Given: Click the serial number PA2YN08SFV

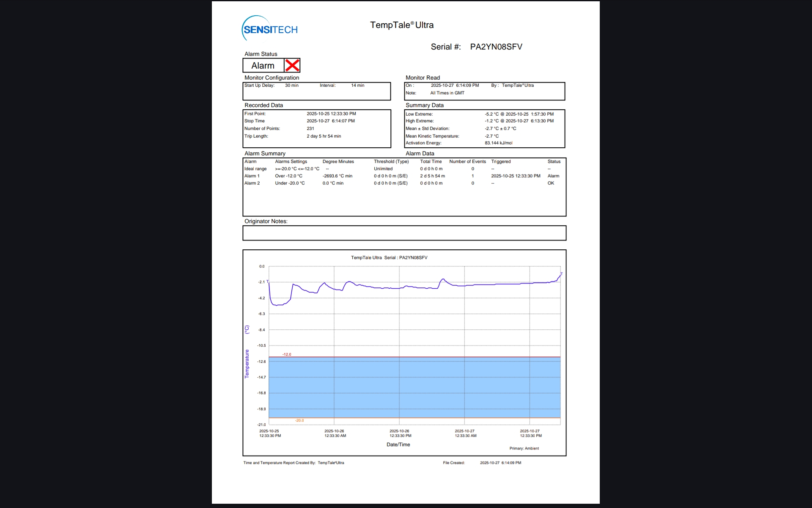Looking at the screenshot, I should (496, 47).
